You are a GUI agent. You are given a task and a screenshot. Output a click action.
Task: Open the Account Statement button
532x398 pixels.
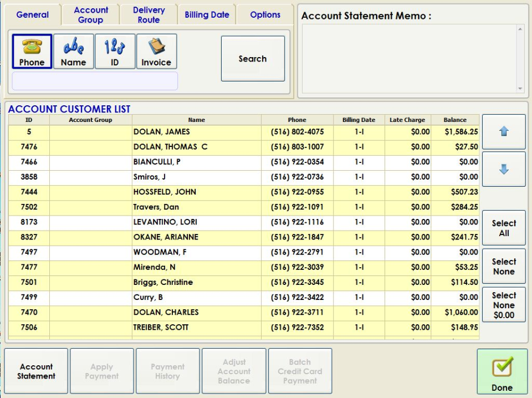36,371
